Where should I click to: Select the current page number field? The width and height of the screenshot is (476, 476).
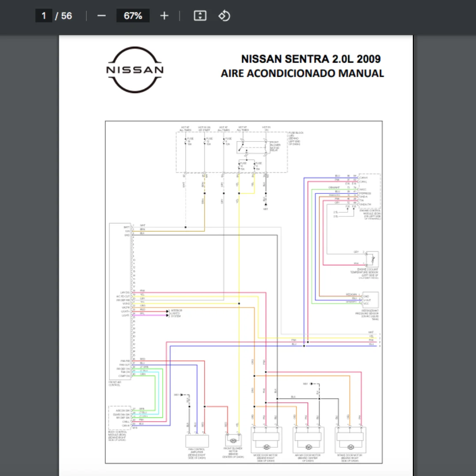tap(44, 16)
